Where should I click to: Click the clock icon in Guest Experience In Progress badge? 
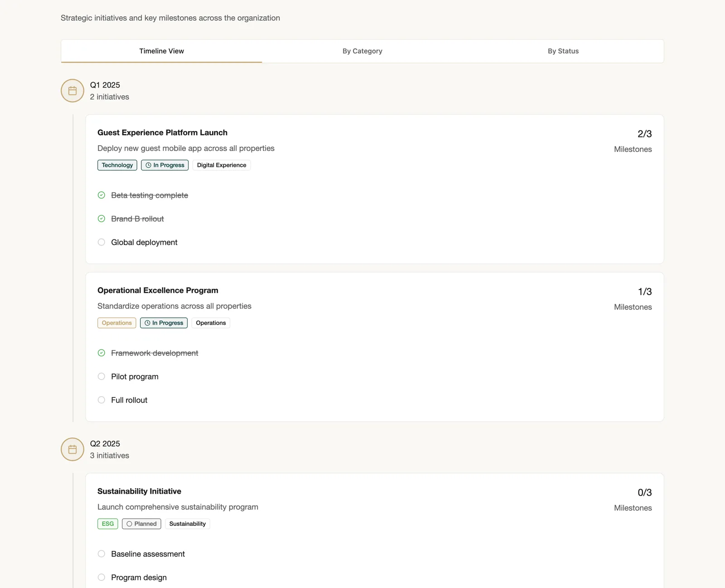click(148, 165)
